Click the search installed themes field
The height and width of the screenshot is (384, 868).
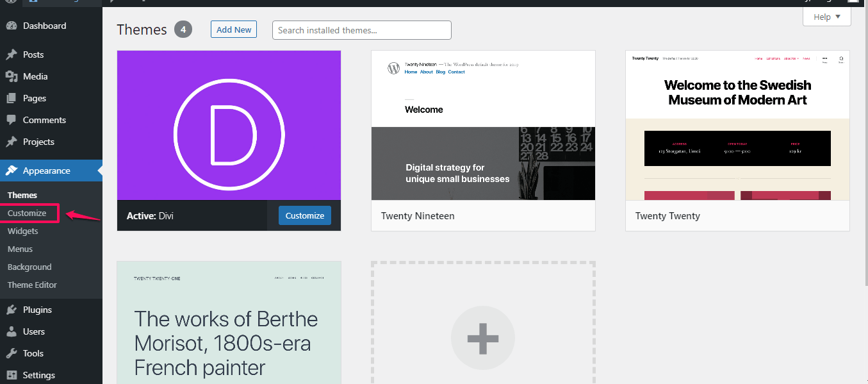coord(361,29)
